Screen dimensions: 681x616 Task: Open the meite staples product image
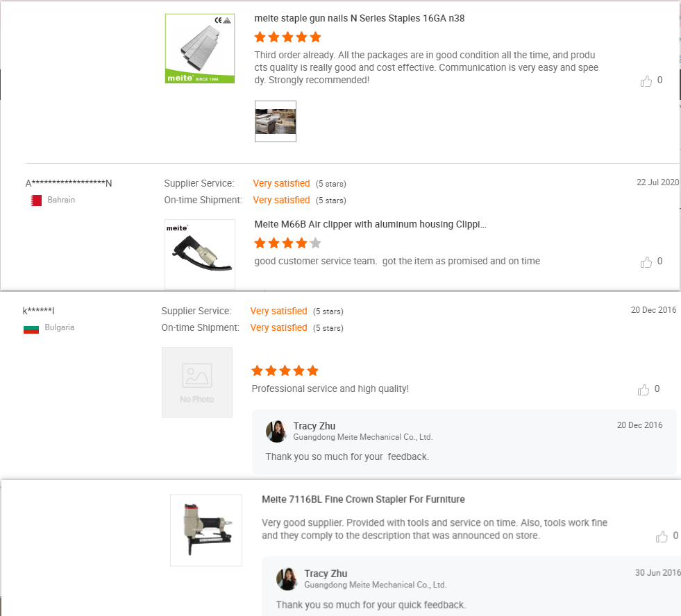pyautogui.click(x=200, y=49)
